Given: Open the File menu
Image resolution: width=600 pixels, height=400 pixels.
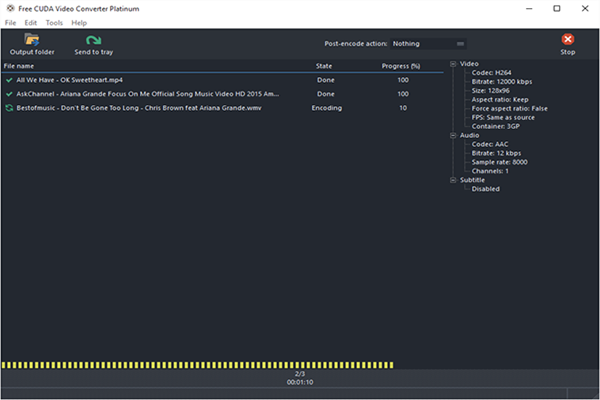Looking at the screenshot, I should [10, 22].
